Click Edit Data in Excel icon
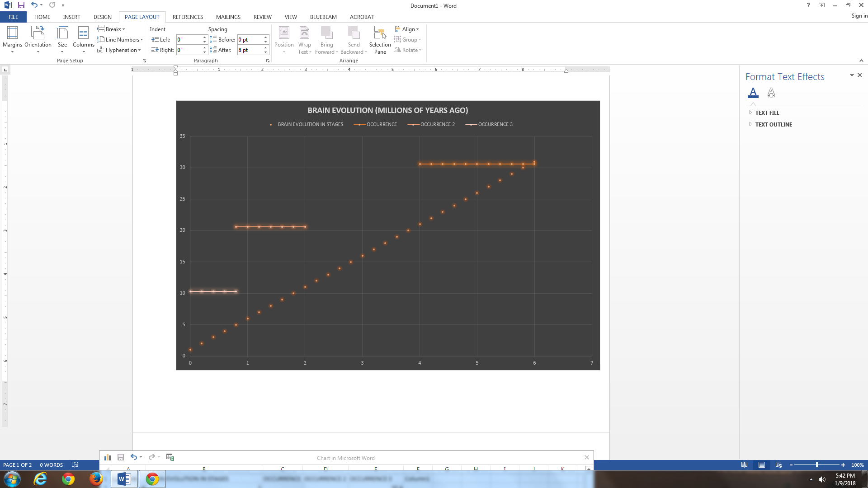868x488 pixels. [x=170, y=457]
